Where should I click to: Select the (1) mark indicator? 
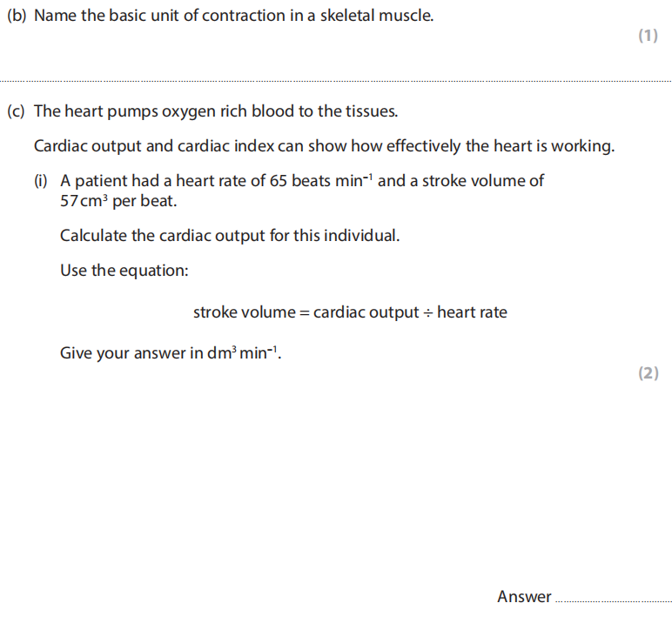pyautogui.click(x=648, y=36)
